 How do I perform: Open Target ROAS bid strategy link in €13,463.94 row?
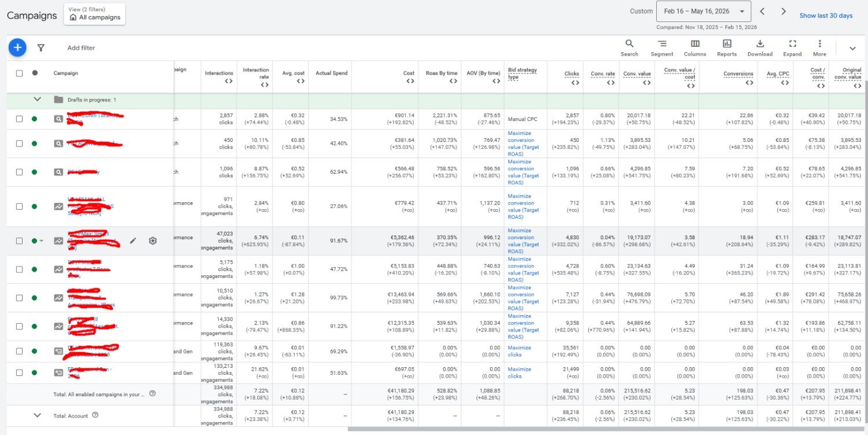(523, 298)
